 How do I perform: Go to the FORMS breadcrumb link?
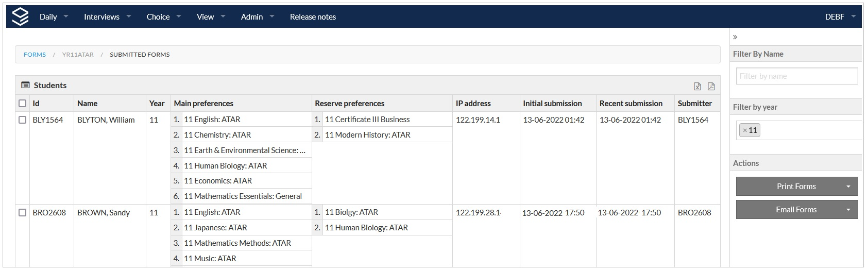click(x=35, y=55)
